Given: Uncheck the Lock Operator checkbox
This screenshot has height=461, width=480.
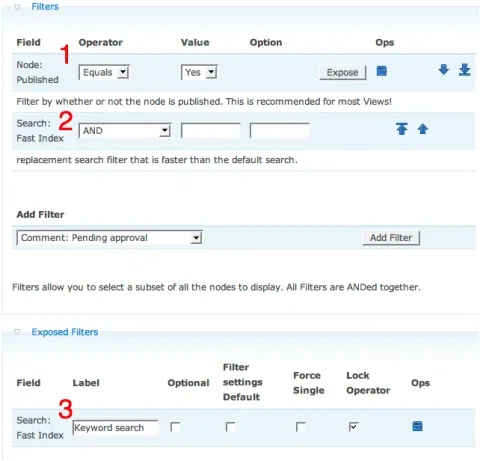Looking at the screenshot, I should coord(354,427).
